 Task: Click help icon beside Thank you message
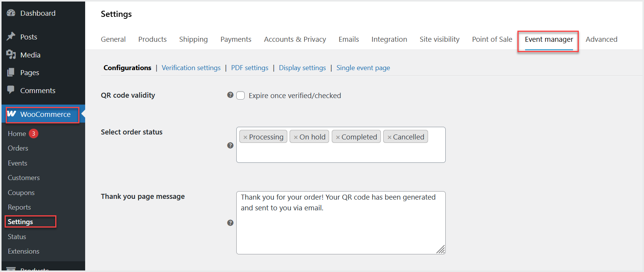[x=230, y=223]
